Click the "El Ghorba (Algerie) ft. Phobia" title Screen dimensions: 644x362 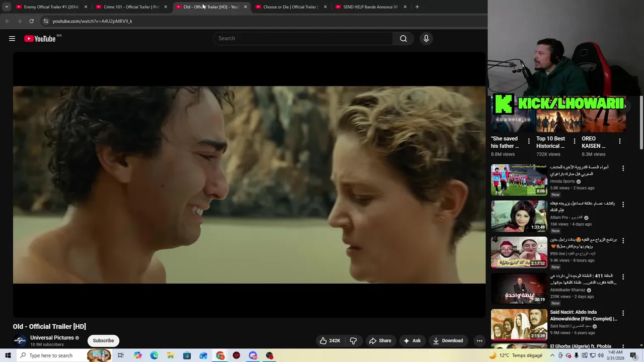(581, 346)
